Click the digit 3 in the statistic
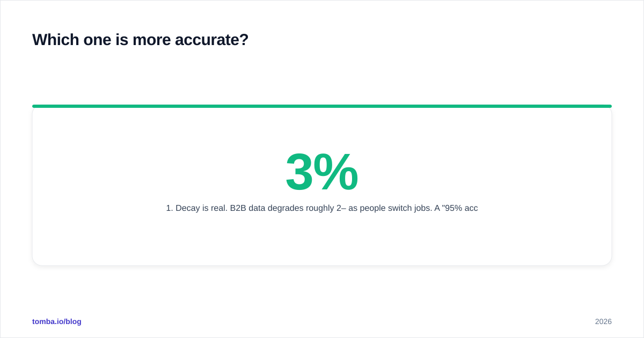 pos(299,172)
